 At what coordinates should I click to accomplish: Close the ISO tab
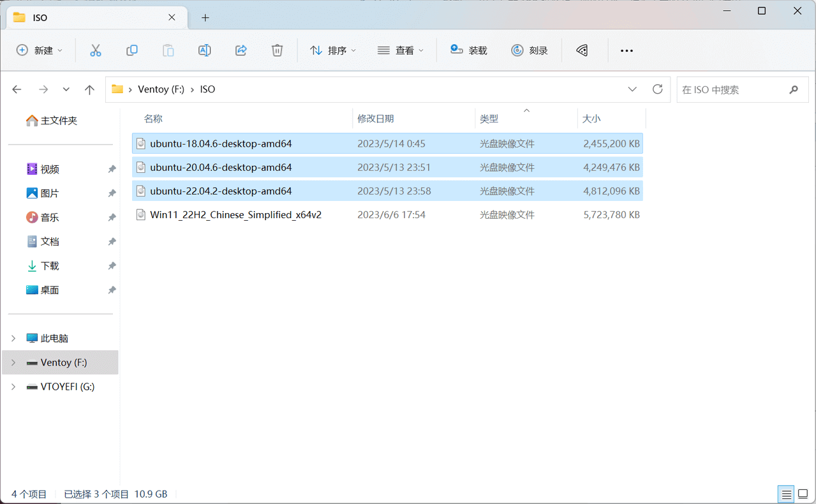172,17
